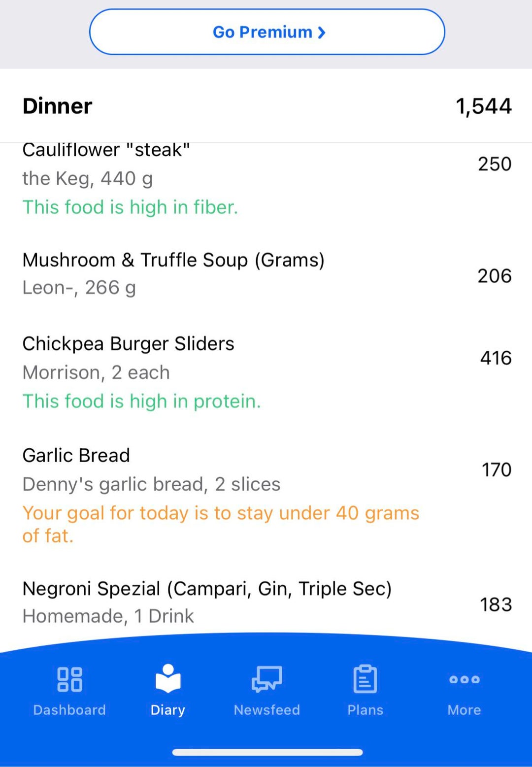
Task: Tap the 40 grams fat goal message
Action: (221, 524)
